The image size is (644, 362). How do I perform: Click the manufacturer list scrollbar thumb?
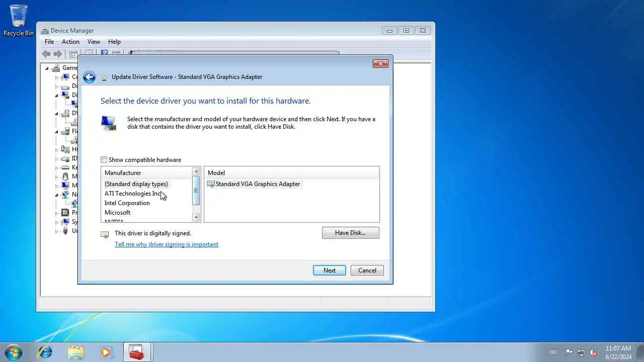point(196,191)
